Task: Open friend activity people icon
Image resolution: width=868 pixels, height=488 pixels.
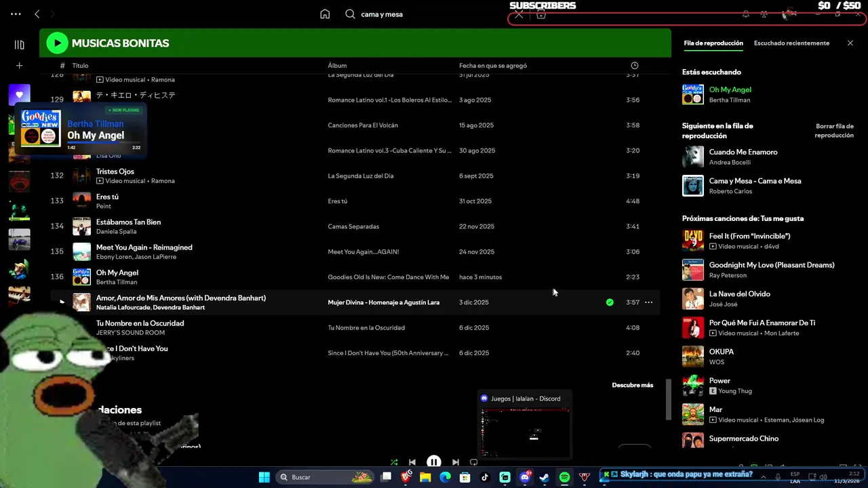Action: click(x=764, y=14)
